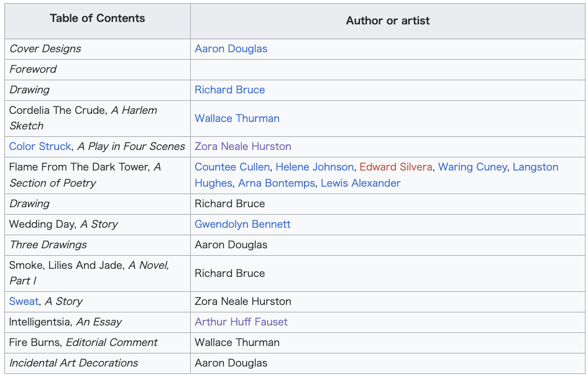This screenshot has width=588, height=379.
Task: Select the Foreword table cell
Action: (x=98, y=70)
